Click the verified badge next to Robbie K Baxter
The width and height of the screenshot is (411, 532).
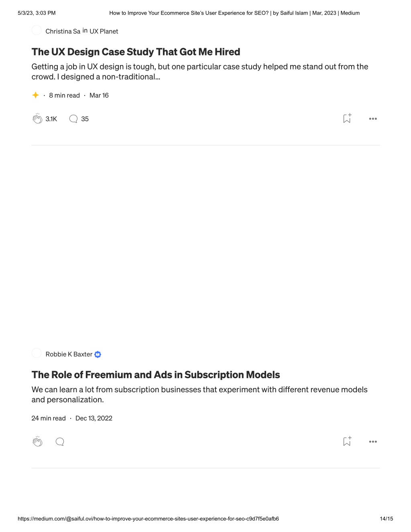coord(98,355)
